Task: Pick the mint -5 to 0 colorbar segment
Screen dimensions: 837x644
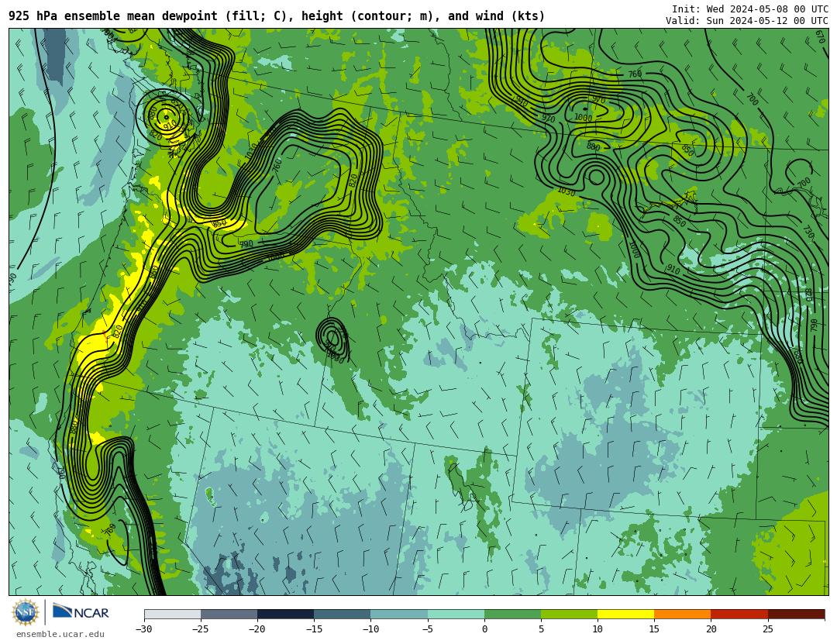Action: click(x=456, y=614)
